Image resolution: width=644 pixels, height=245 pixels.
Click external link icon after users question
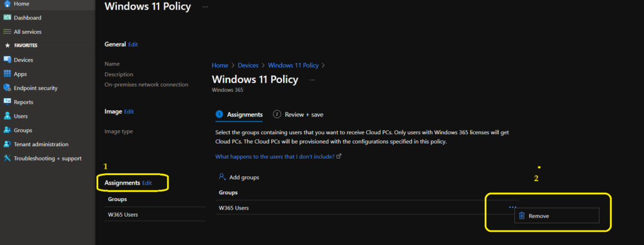tap(339, 157)
